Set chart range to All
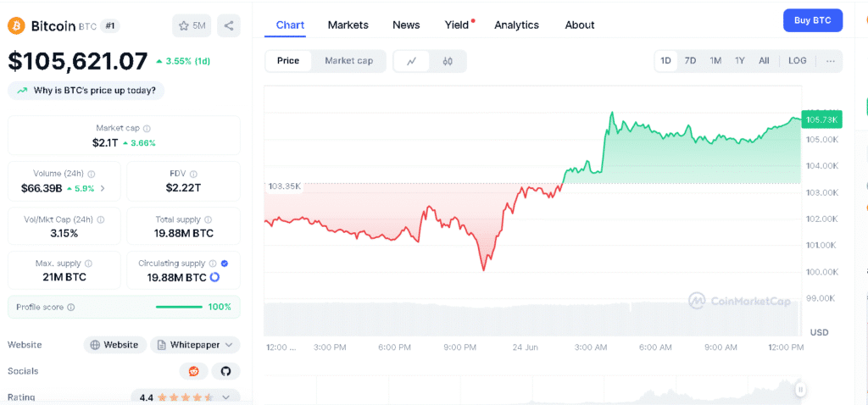The height and width of the screenshot is (405, 868). point(764,61)
